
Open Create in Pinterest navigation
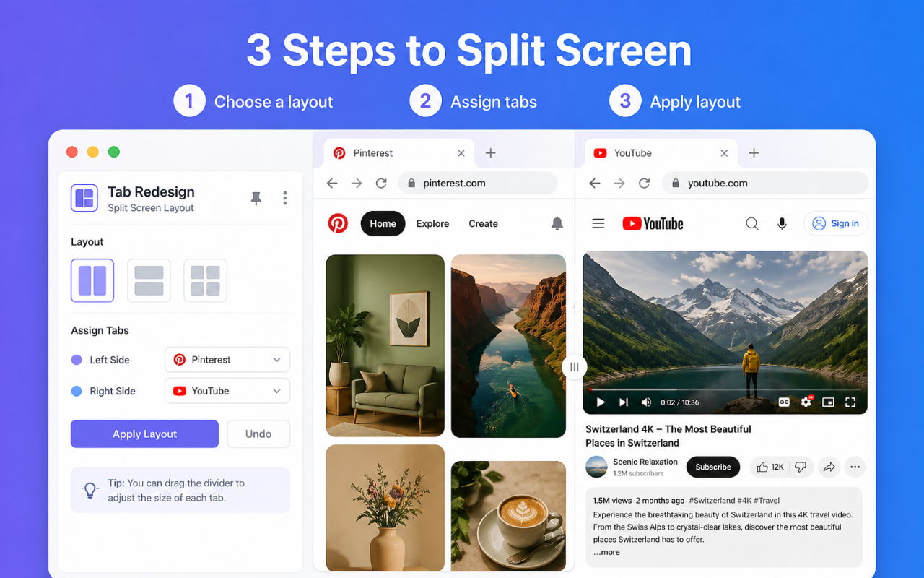(483, 224)
